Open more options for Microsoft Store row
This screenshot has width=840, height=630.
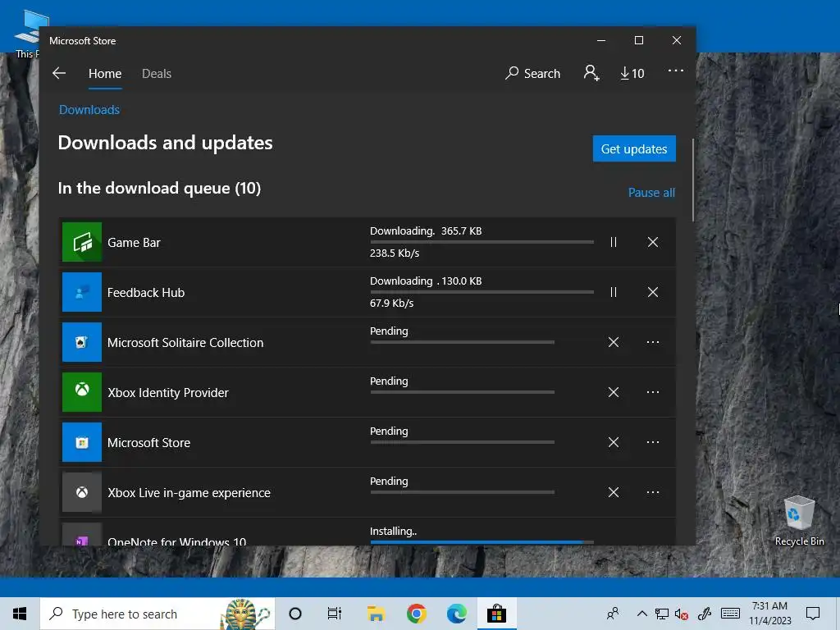[652, 442]
